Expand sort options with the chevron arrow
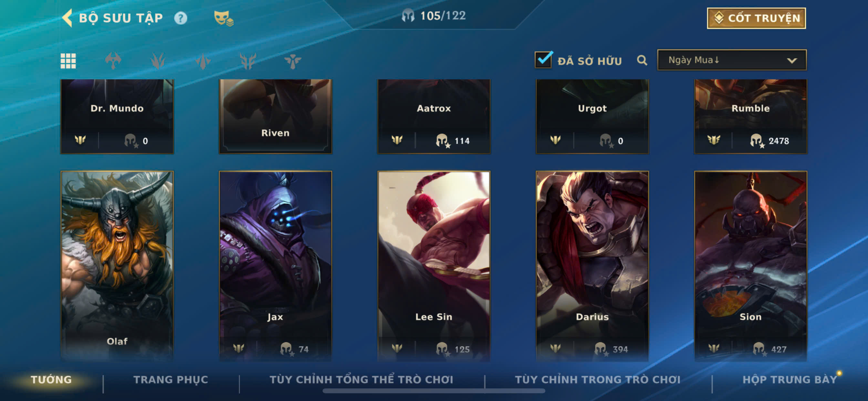868x401 pixels. (x=791, y=61)
